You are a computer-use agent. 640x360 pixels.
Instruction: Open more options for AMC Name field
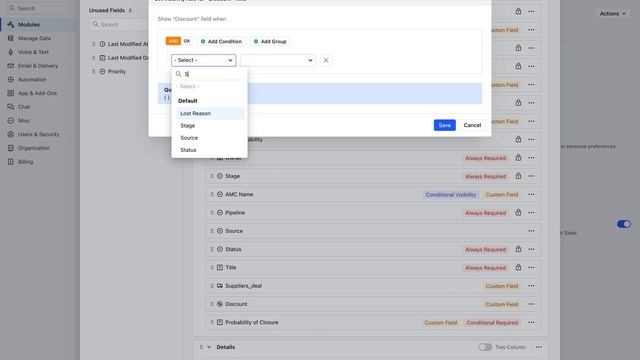(x=531, y=194)
